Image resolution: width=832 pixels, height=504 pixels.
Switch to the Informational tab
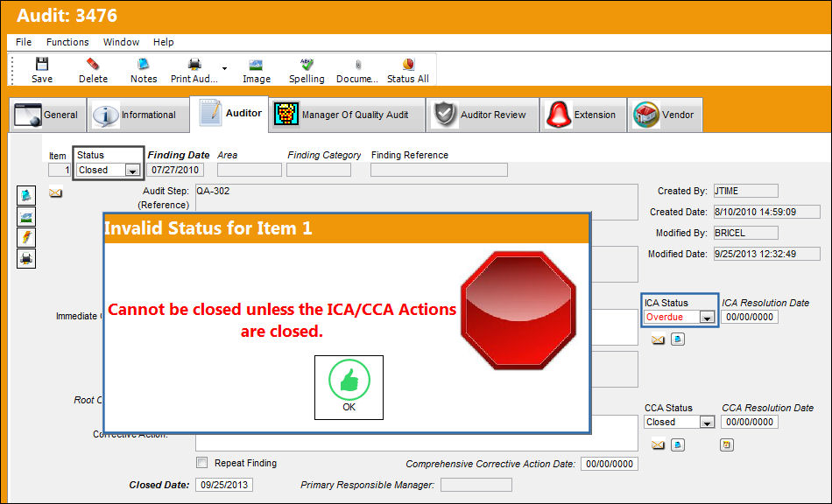(138, 115)
